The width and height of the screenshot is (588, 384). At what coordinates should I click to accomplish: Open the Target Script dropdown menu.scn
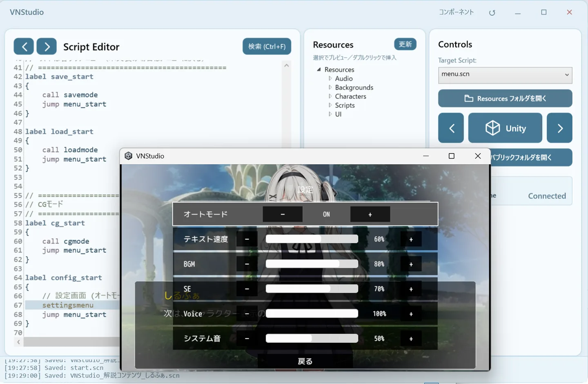(x=505, y=75)
